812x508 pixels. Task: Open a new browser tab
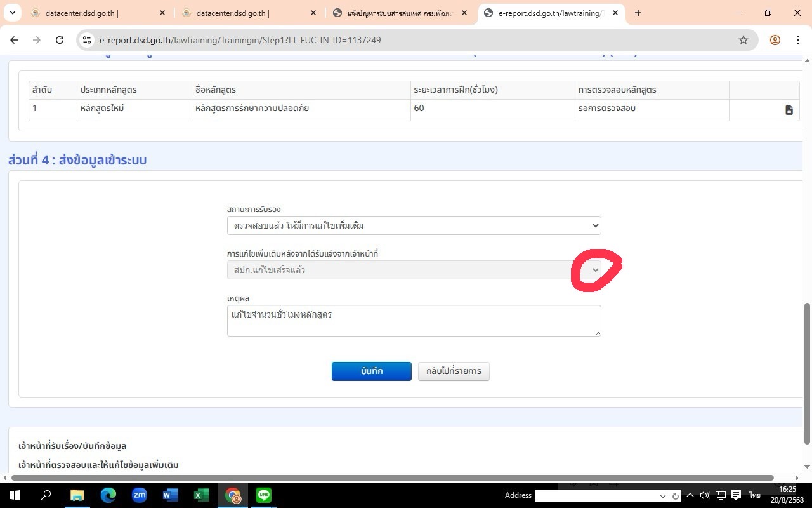pos(638,13)
